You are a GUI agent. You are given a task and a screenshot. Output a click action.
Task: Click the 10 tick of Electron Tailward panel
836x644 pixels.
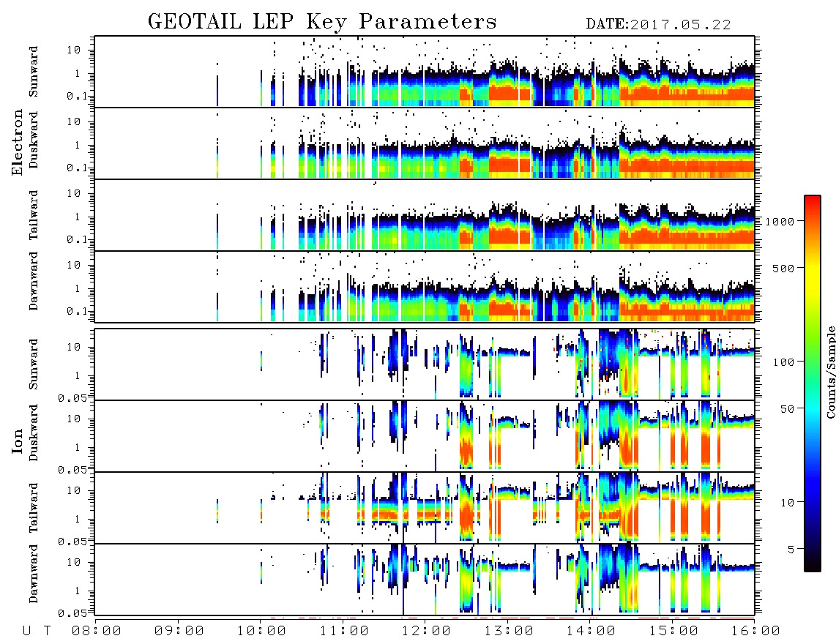[74, 193]
